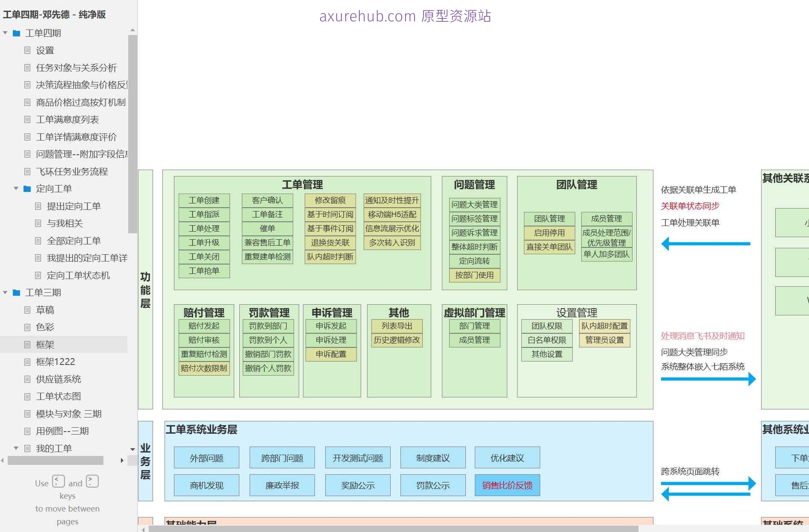
Task: Click the page icon beside 工单状态图
Action: 27,397
